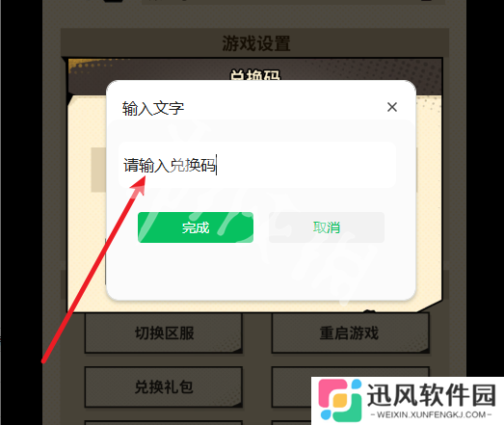Open the 兑换礼包 gift redeem button
This screenshot has height=425, width=504.
tap(164, 386)
